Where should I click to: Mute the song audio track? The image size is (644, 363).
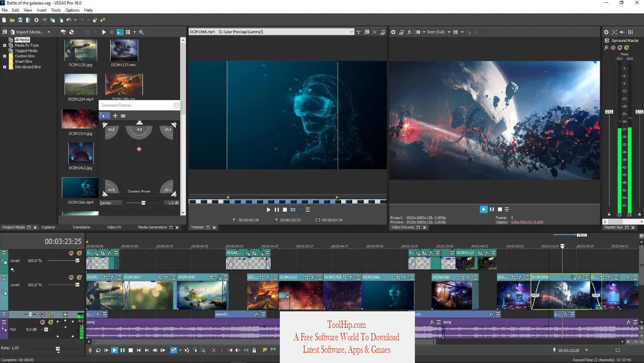point(42,322)
